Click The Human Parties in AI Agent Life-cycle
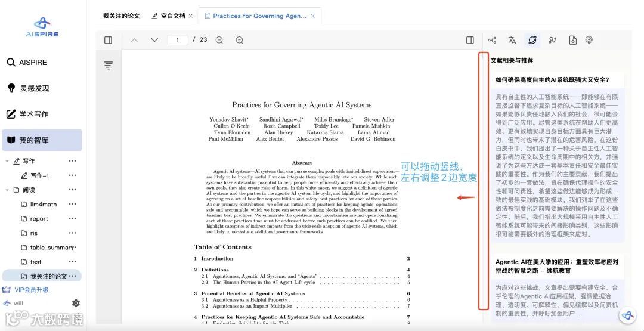The image size is (644, 331). (264, 283)
